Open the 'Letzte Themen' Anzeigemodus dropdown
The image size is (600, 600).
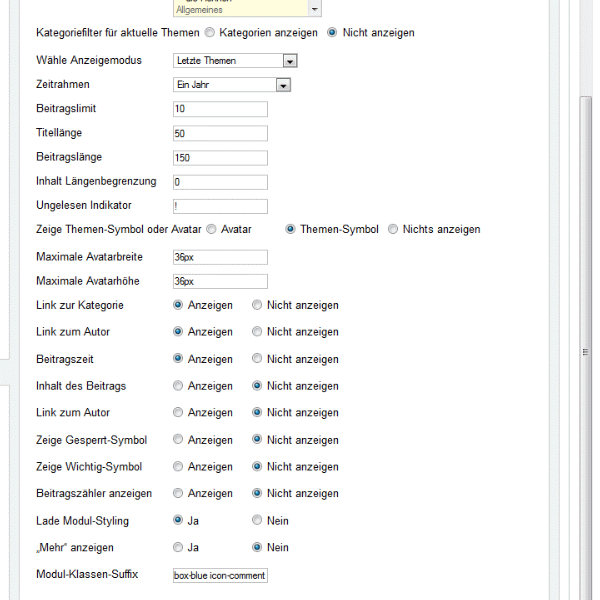click(x=290, y=61)
